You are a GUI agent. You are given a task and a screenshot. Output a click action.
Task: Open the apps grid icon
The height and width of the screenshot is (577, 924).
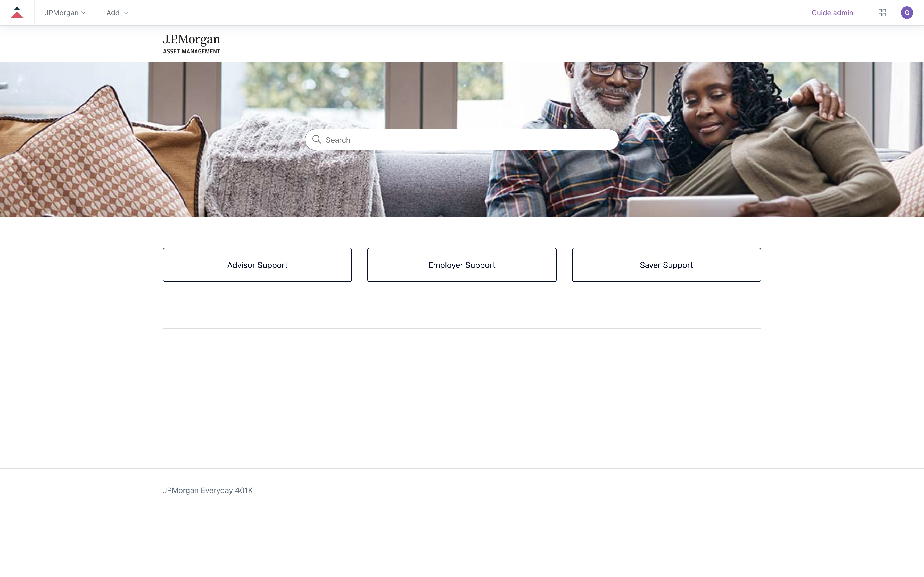pos(882,13)
